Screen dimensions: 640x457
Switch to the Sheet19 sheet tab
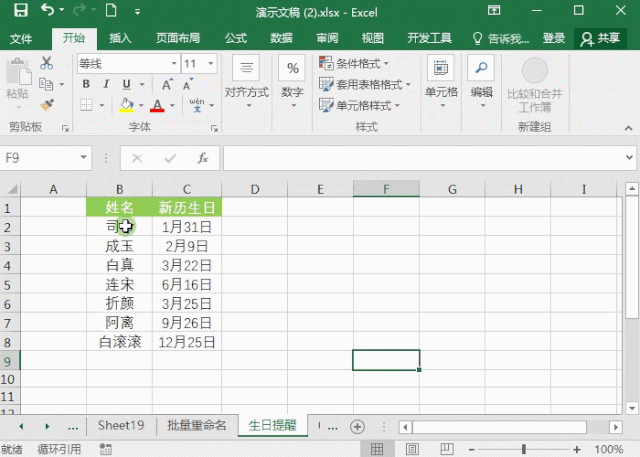coord(121,425)
